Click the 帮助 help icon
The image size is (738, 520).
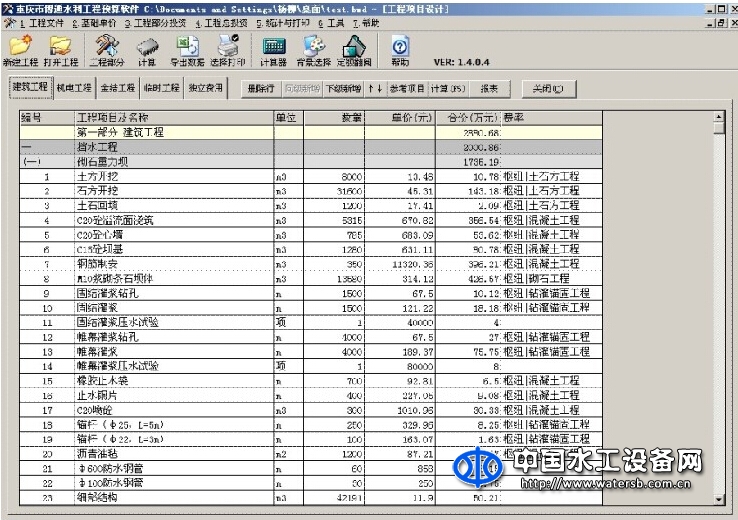(x=400, y=51)
